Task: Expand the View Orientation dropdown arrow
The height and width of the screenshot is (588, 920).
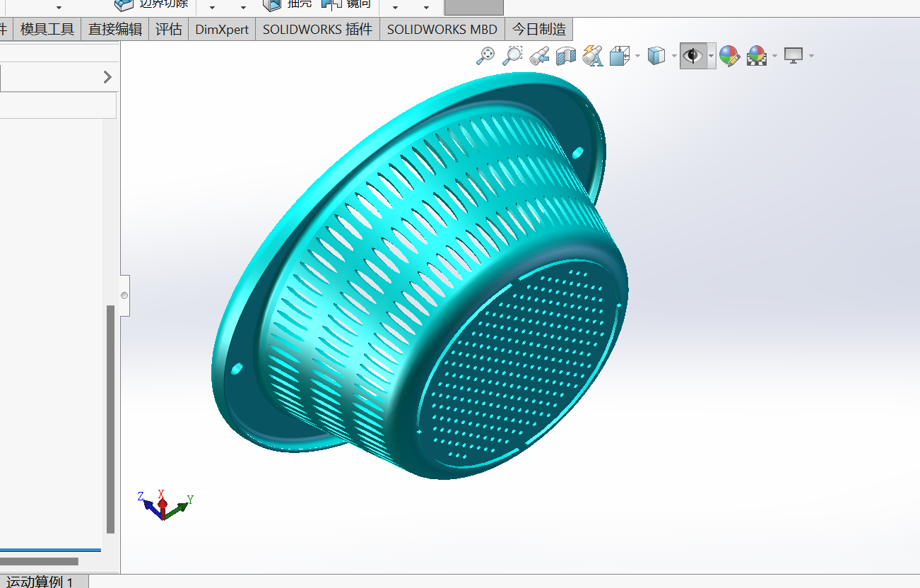Action: 638,56
